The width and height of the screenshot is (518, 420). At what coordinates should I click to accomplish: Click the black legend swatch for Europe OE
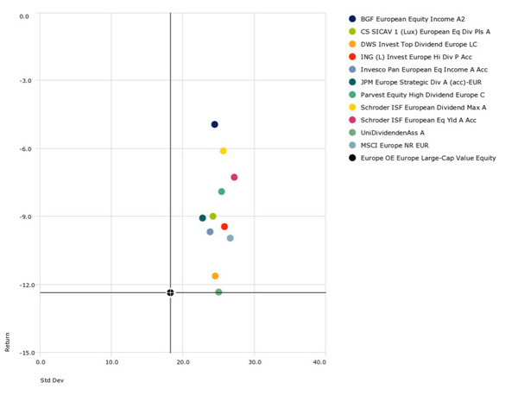[x=352, y=158]
